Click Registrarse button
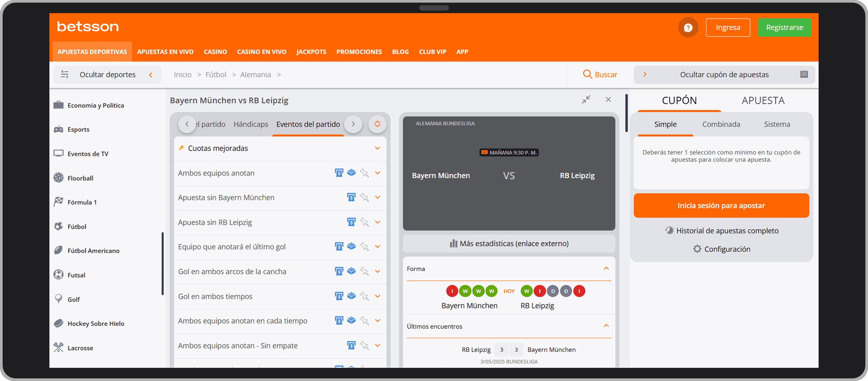Screen dimensions: 868x381 click(x=784, y=28)
